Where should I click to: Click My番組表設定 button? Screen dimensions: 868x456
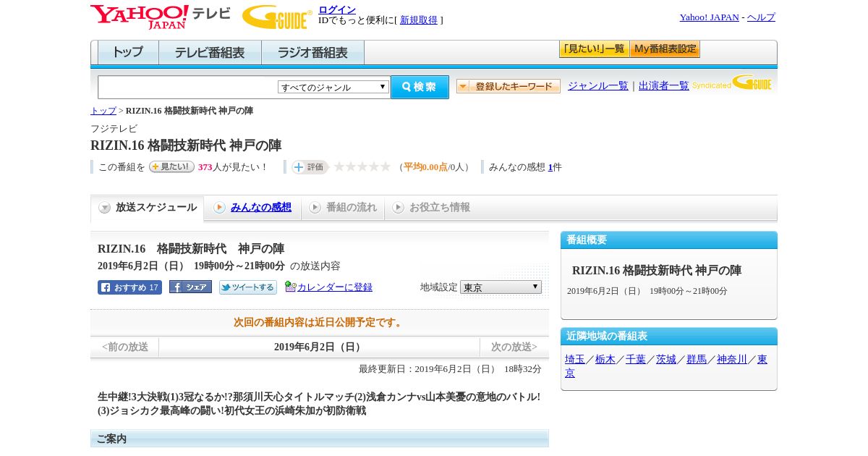click(665, 49)
